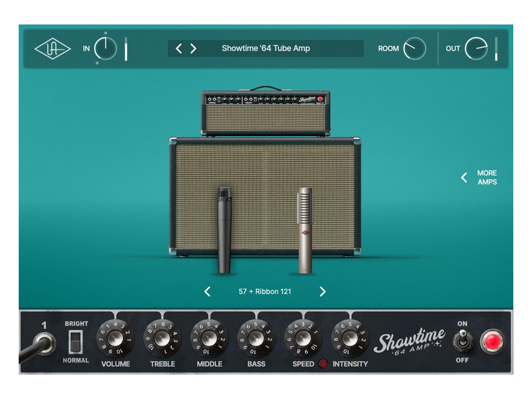The width and height of the screenshot is (532, 399).
Task: Select the 57 dynamic microphone
Action: (224, 230)
